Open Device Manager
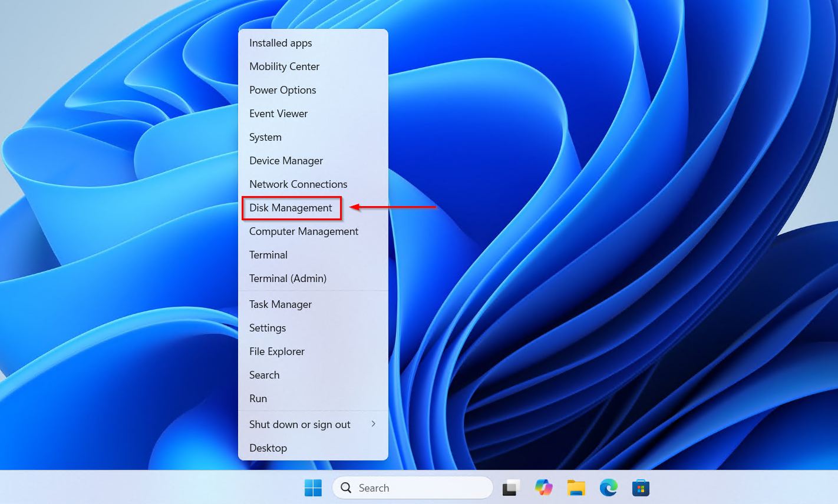Viewport: 838px width, 504px height. tap(286, 160)
